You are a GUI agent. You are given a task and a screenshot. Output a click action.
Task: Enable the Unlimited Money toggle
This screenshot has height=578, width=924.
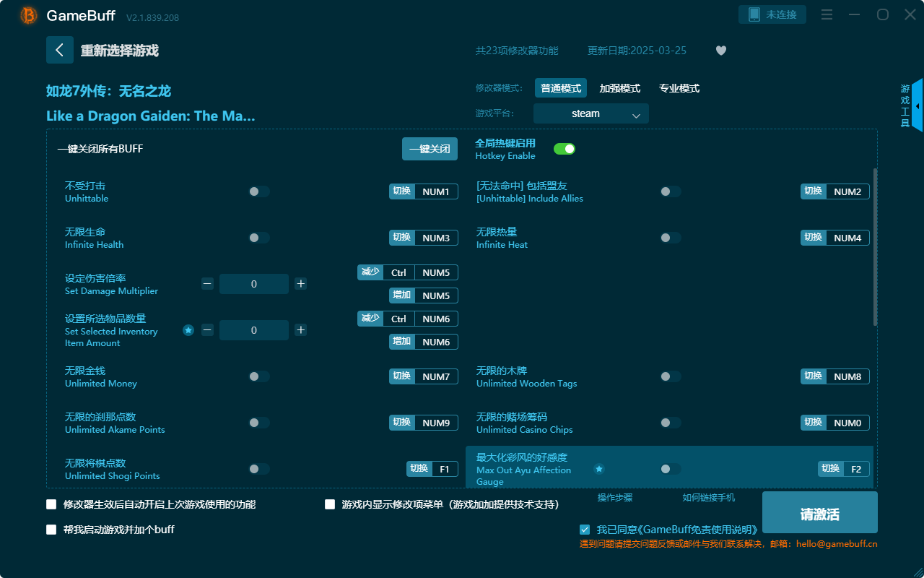(x=259, y=376)
